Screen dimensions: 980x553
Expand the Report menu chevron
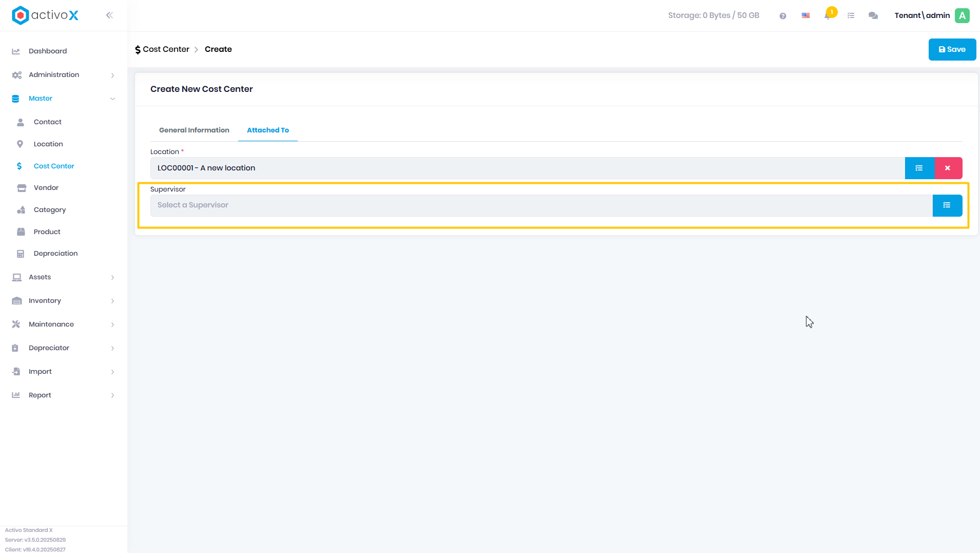pyautogui.click(x=112, y=396)
